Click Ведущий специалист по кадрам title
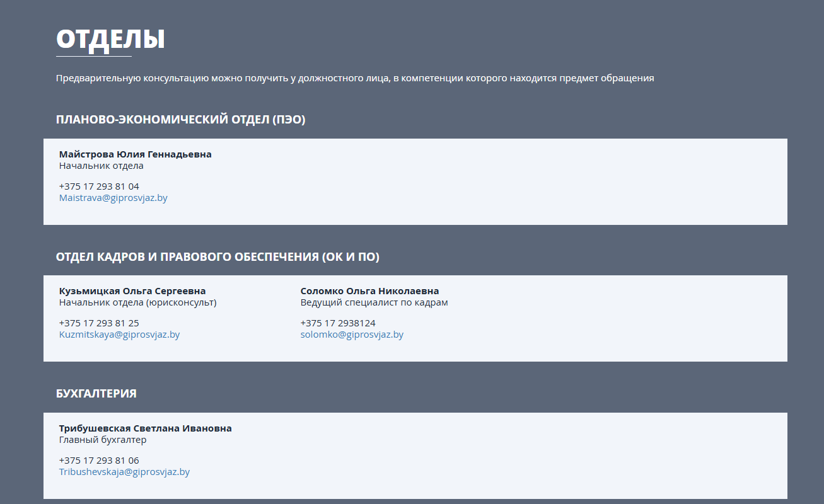This screenshot has height=504, width=824. tap(374, 302)
